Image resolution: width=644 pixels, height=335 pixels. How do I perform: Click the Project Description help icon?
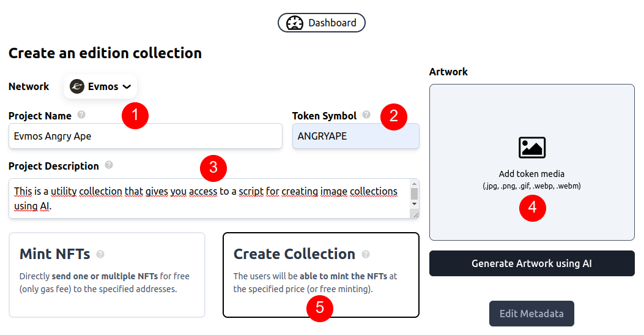click(109, 165)
